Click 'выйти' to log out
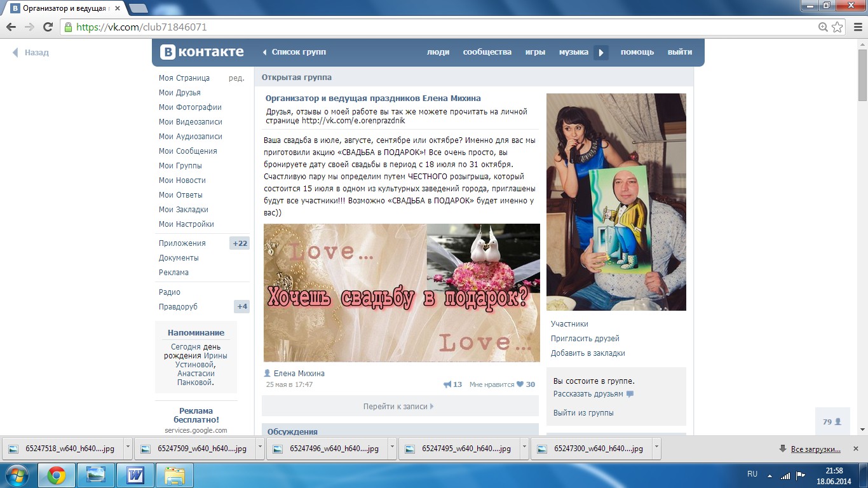868x488 pixels. pyautogui.click(x=680, y=52)
